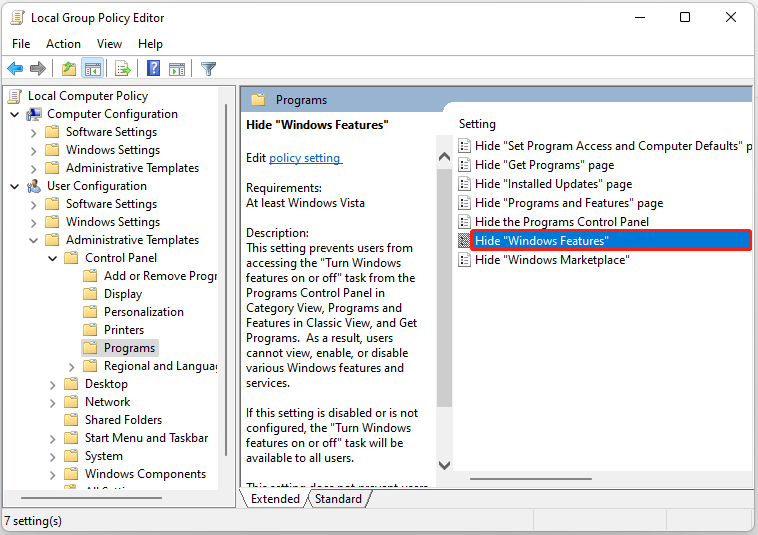Click policy icon beside Hide "Get Programs" page

click(464, 165)
